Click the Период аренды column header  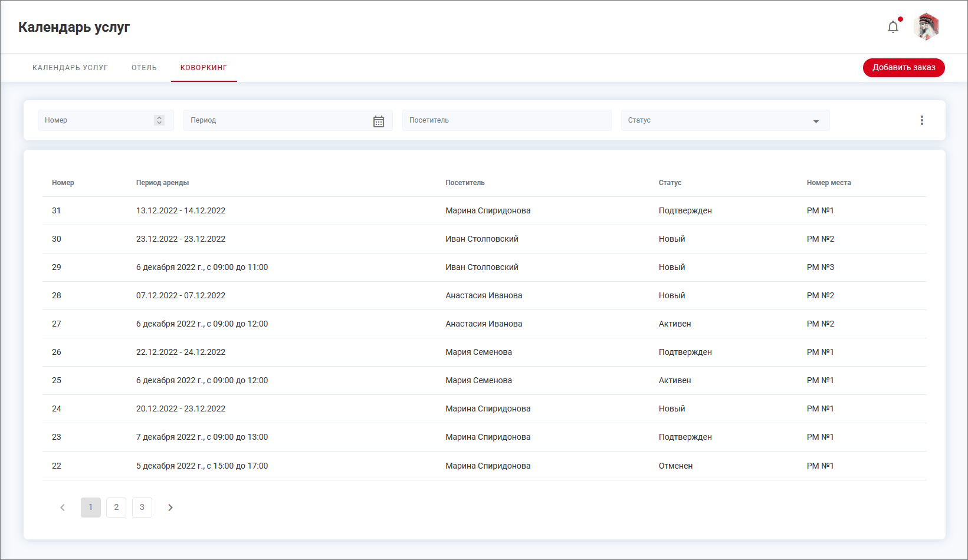coord(162,183)
